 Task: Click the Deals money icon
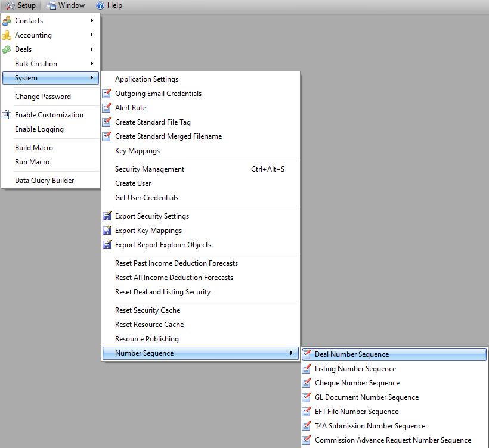[x=7, y=49]
